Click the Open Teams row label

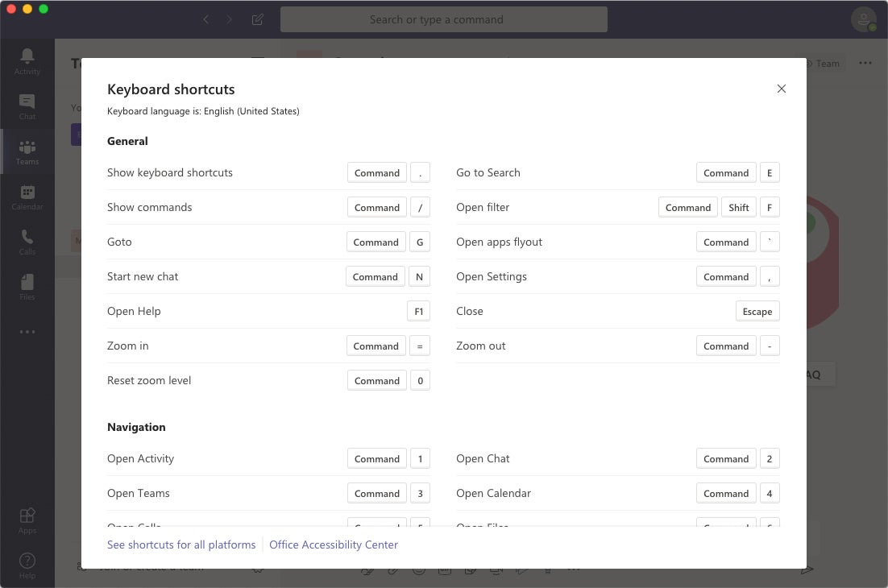tap(139, 493)
